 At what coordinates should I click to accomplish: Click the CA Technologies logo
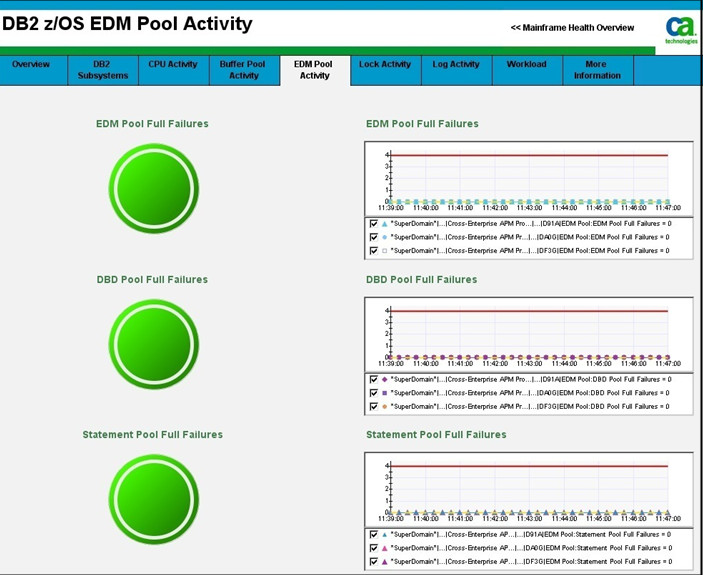tap(681, 30)
